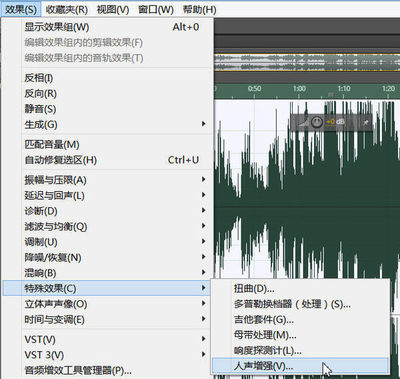Expand the 立体声声像(O) submenu
This screenshot has height=379, width=400.
point(107,304)
